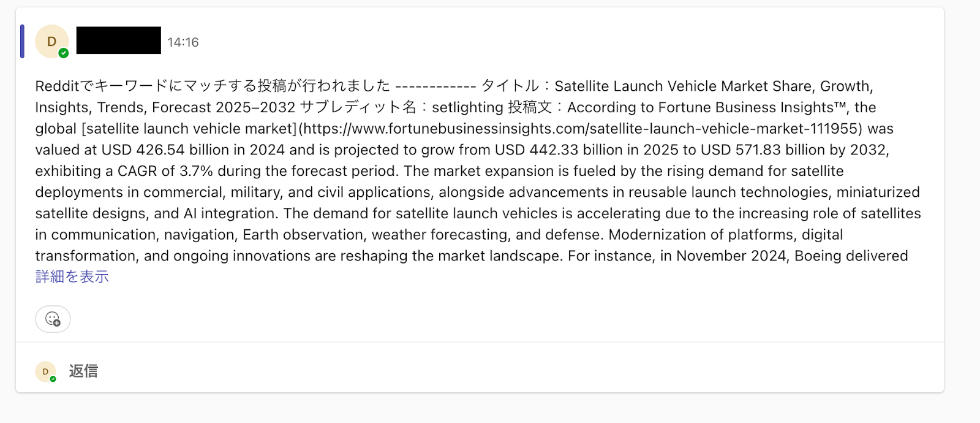
Task: Click the redacted sender name
Action: point(119,40)
